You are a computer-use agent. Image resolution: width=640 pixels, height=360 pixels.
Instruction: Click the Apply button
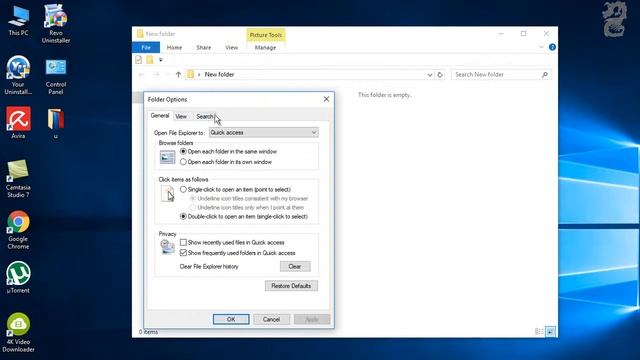point(312,319)
